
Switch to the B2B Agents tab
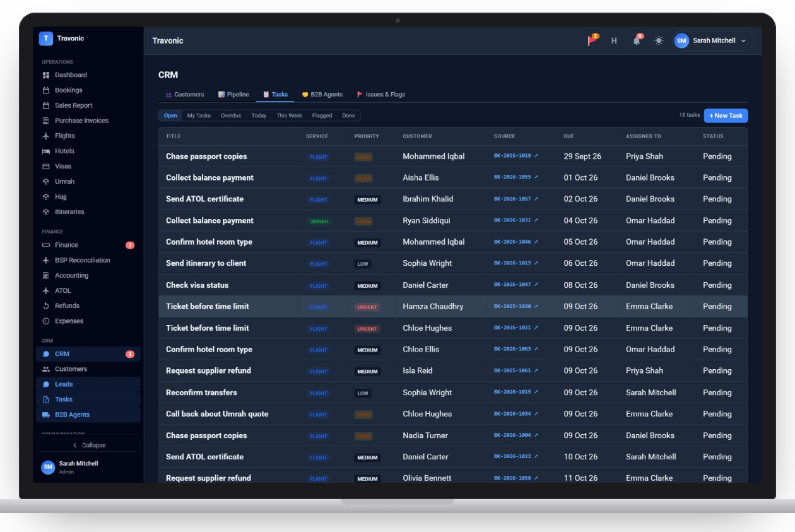[322, 95]
